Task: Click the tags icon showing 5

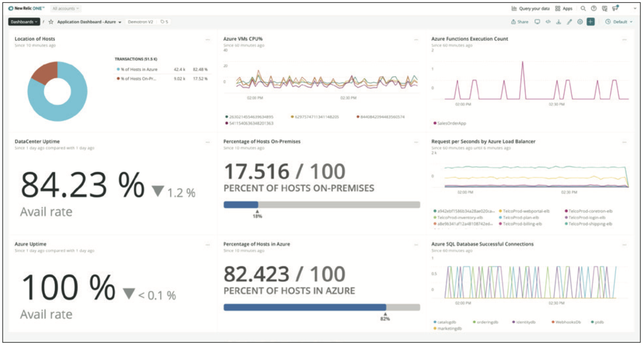Action: pos(164,22)
